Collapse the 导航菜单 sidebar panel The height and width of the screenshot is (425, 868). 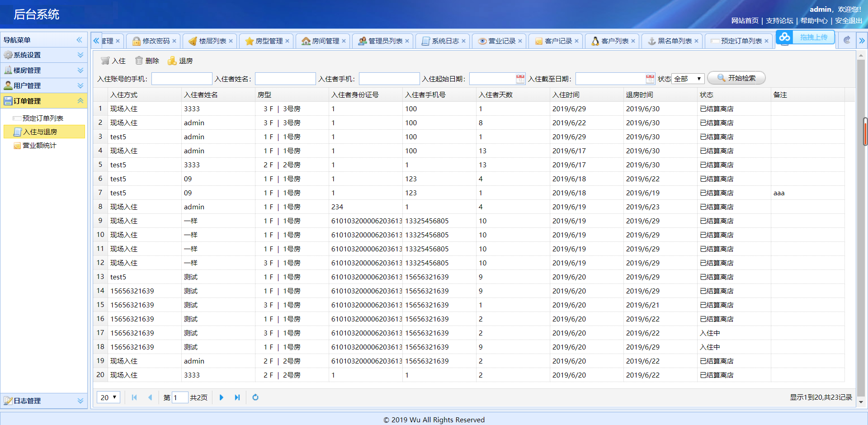[x=80, y=40]
